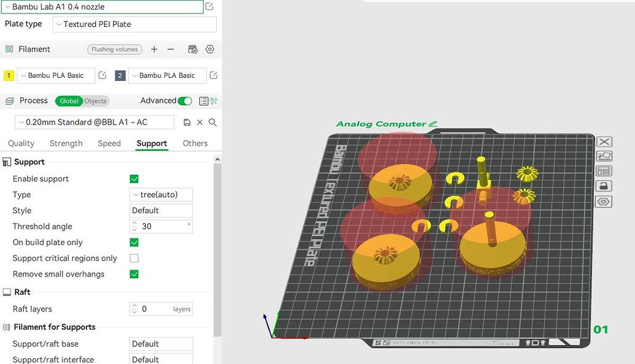635x364 pixels.
Task: Click the 01 plate number label
Action: 601,330
